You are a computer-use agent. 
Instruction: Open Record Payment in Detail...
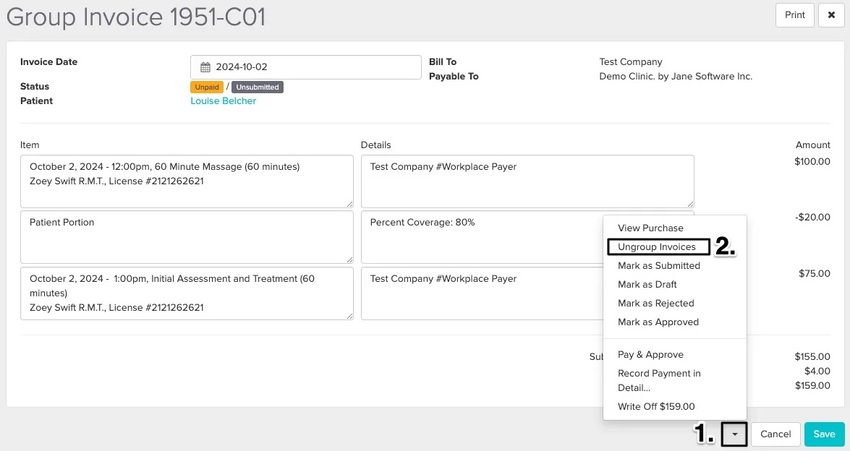[659, 381]
